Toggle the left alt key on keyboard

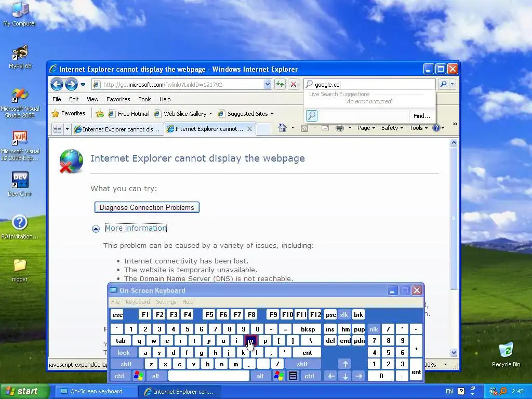pyautogui.click(x=156, y=376)
